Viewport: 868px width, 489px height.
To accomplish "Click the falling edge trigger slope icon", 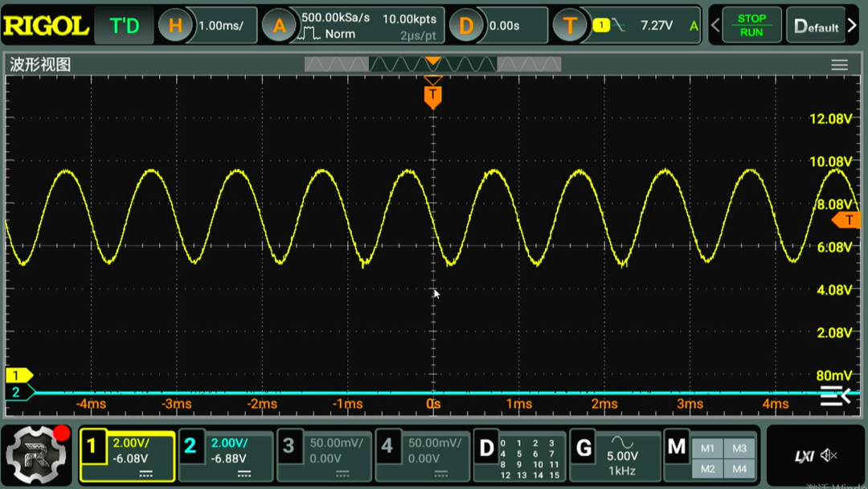I will [619, 25].
